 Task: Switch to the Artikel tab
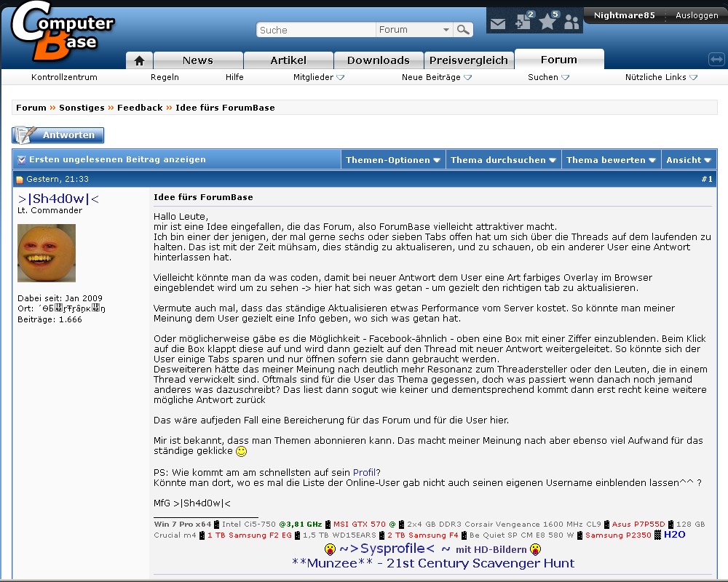(288, 60)
